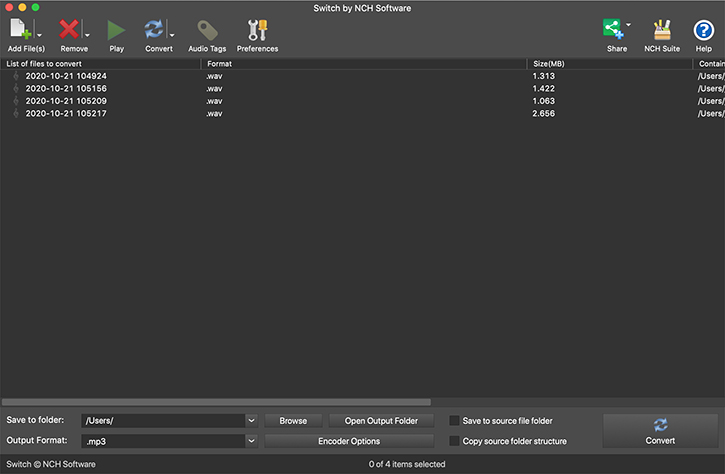Click Open Output Folder button
This screenshot has height=474, width=725.
[381, 421]
